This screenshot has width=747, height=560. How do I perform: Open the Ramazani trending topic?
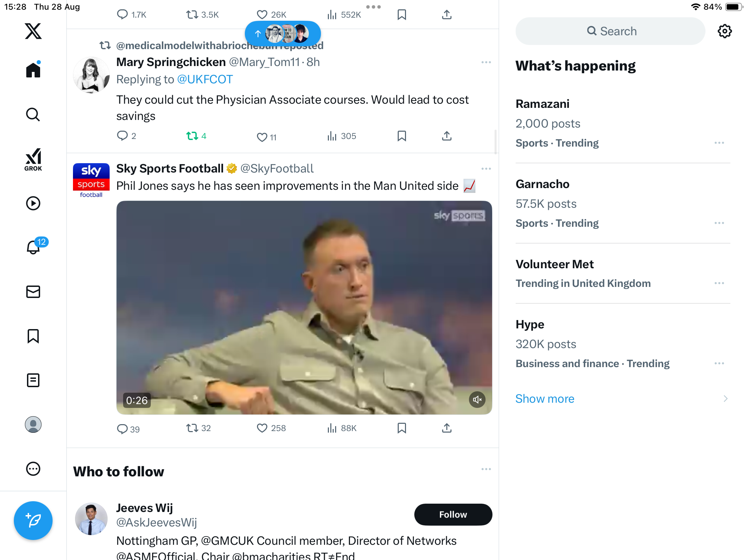coord(542,104)
